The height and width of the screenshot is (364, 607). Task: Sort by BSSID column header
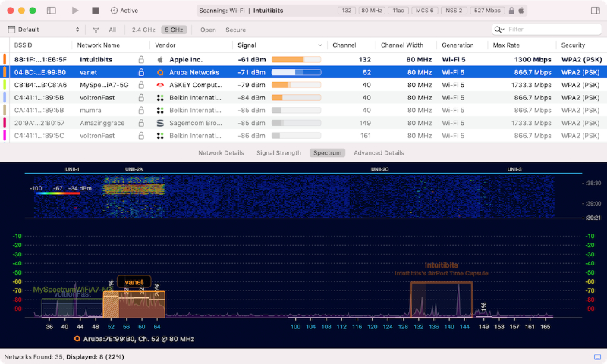(x=24, y=45)
